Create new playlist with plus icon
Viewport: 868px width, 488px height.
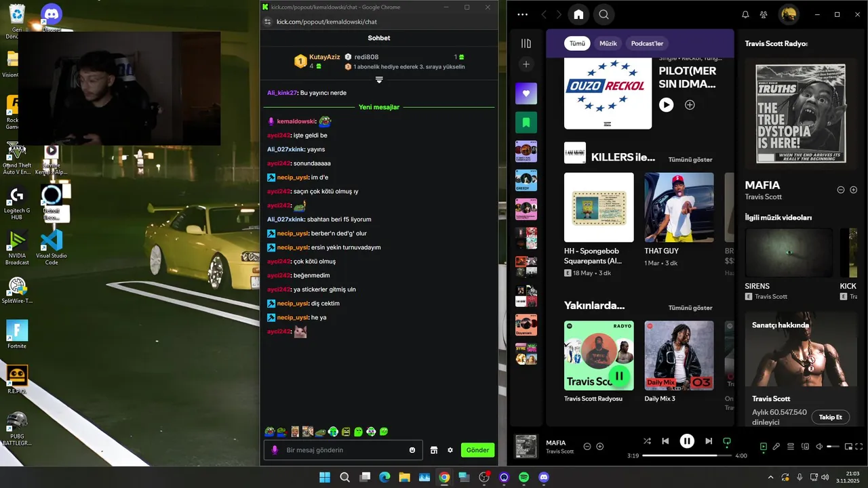(526, 64)
